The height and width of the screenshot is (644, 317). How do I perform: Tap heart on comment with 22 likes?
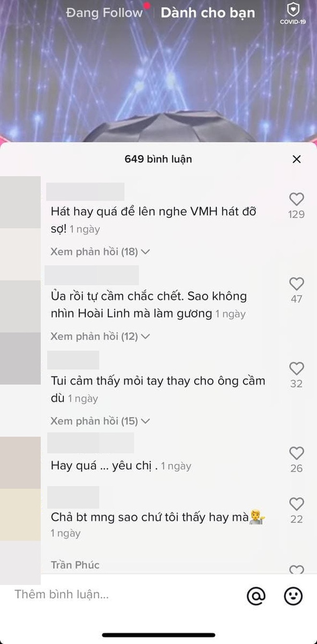pos(296,504)
